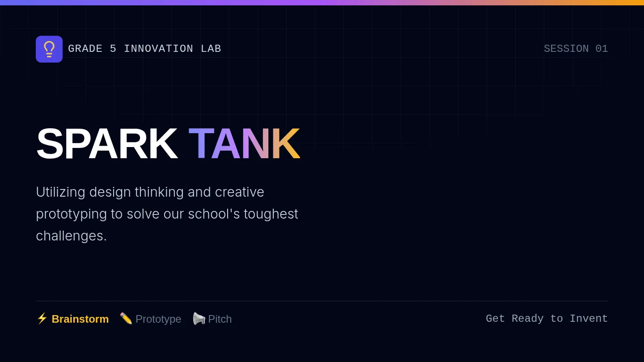The width and height of the screenshot is (644, 362).
Task: Click the 'Utilizing design thinking' subtitle paragraph
Action: pos(167,214)
